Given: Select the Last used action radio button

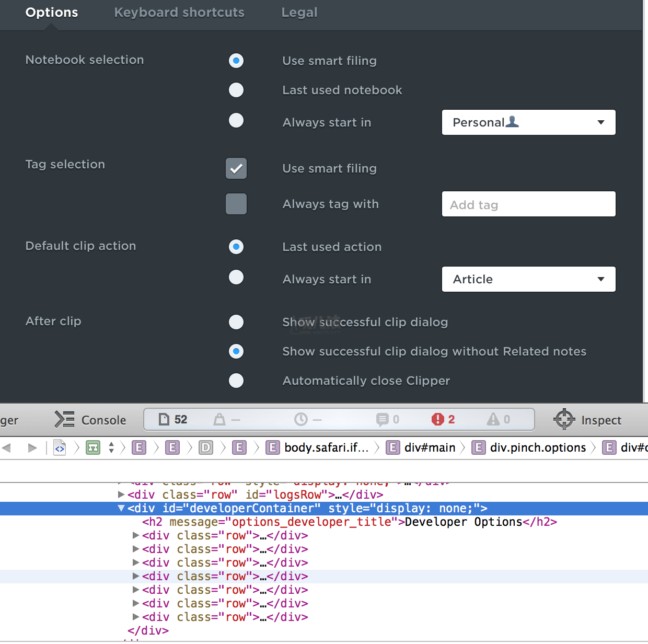Looking at the screenshot, I should (236, 247).
